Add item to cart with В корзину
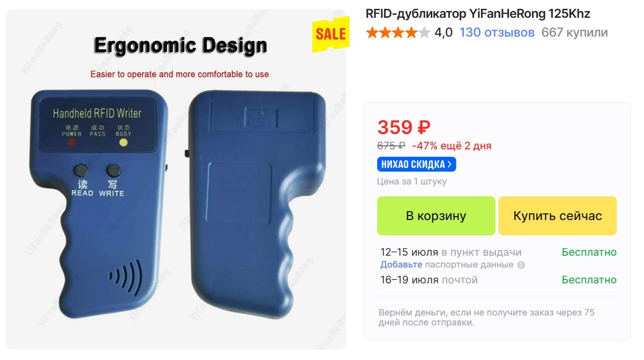Image resolution: width=644 pixels, height=360 pixels. point(436,216)
